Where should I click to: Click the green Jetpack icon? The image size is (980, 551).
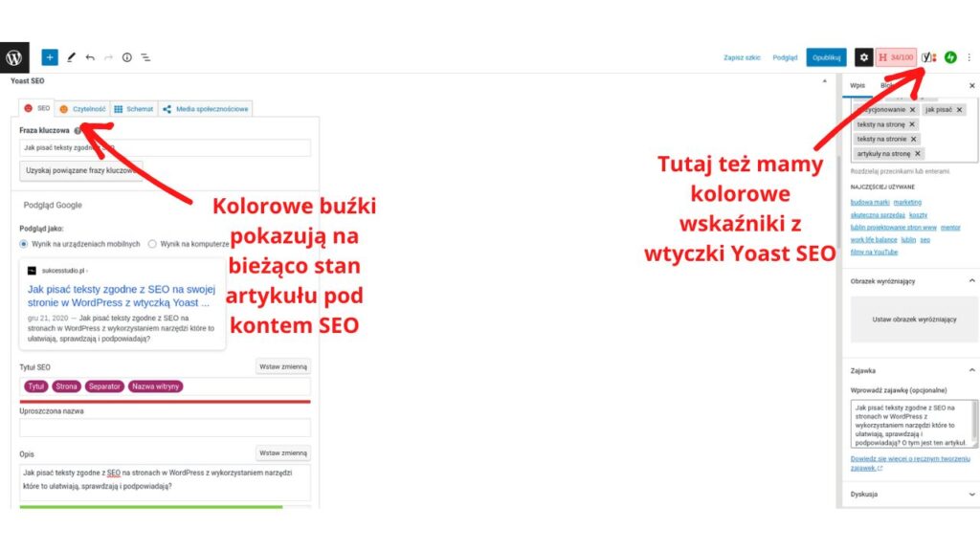click(950, 57)
